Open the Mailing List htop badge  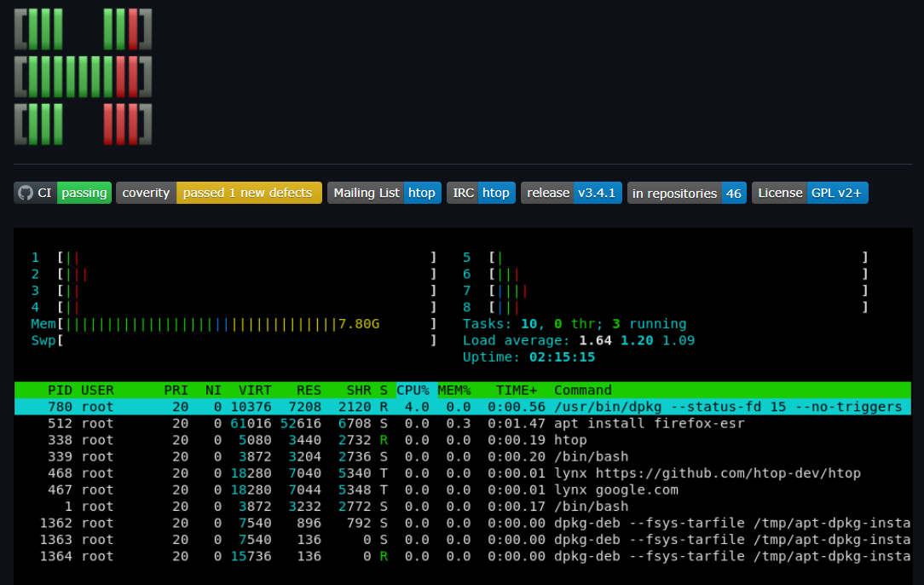[384, 193]
